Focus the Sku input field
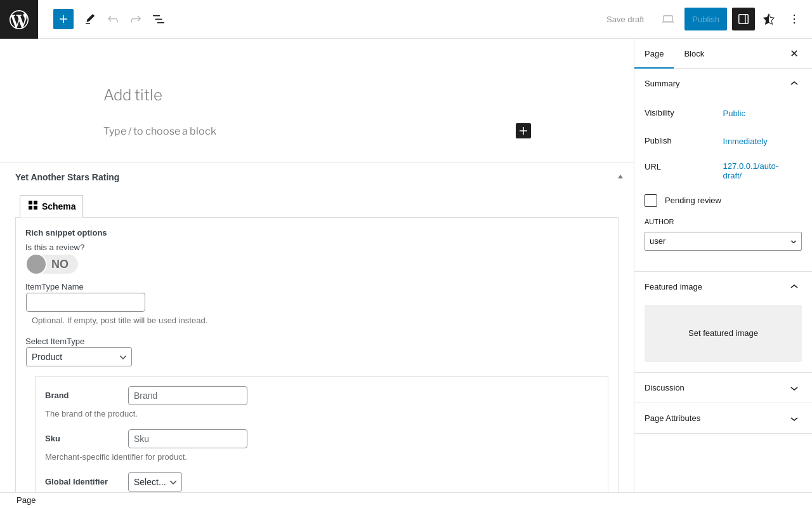This screenshot has height=508, width=812. coord(188,439)
